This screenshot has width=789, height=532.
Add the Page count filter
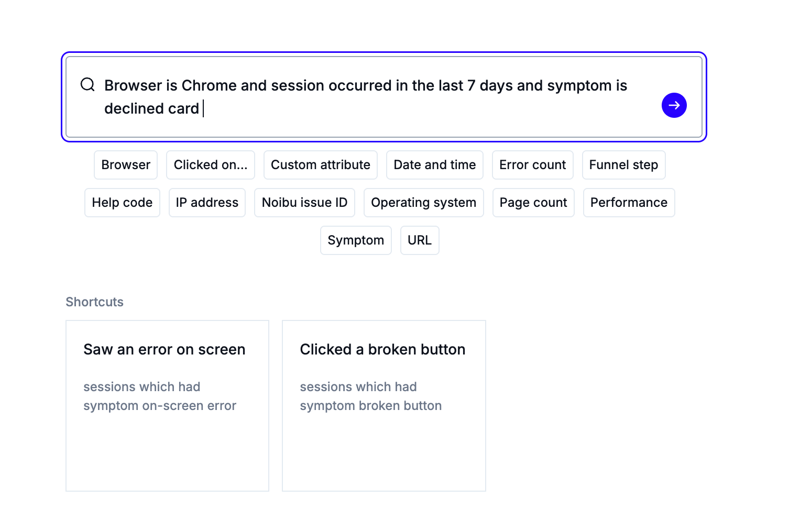533,203
